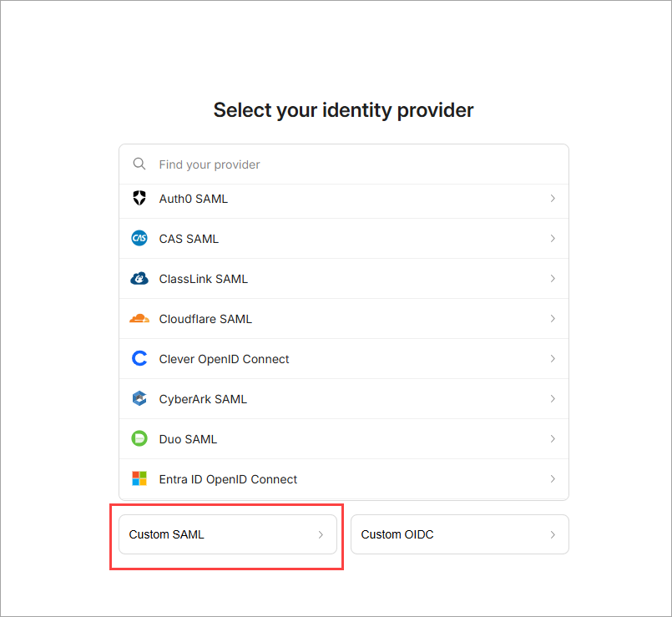The image size is (672, 617).
Task: Click the Clever blue C logo
Action: point(139,358)
